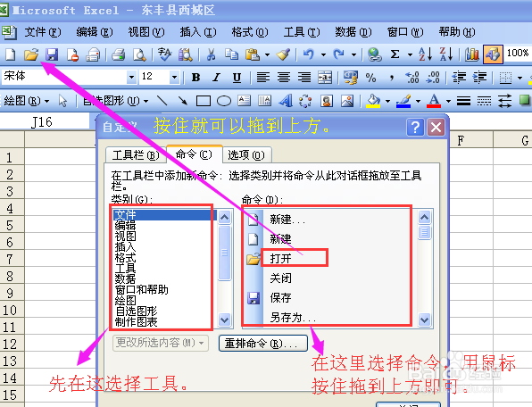Screen dimensions: 532x407
Task: Run the Spelling check icon
Action: click(x=164, y=54)
